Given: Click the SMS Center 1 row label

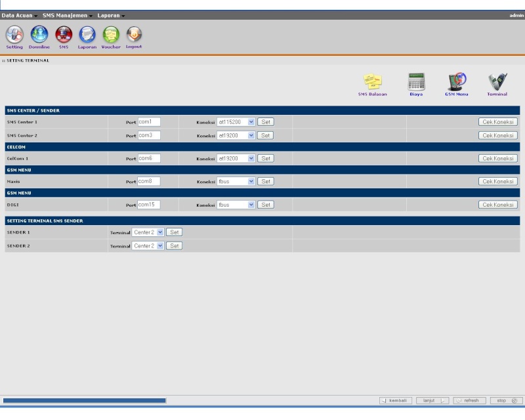Looking at the screenshot, I should (x=22, y=122).
